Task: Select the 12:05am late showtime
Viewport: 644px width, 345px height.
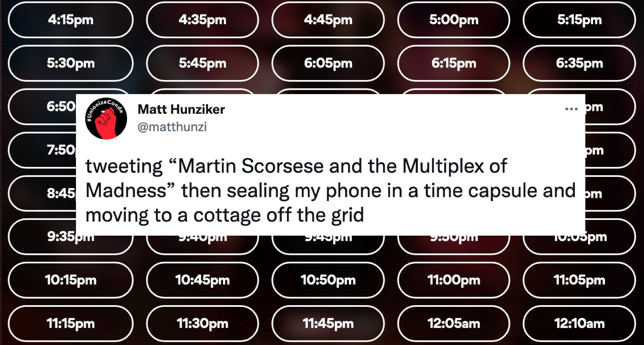Action: 453,323
